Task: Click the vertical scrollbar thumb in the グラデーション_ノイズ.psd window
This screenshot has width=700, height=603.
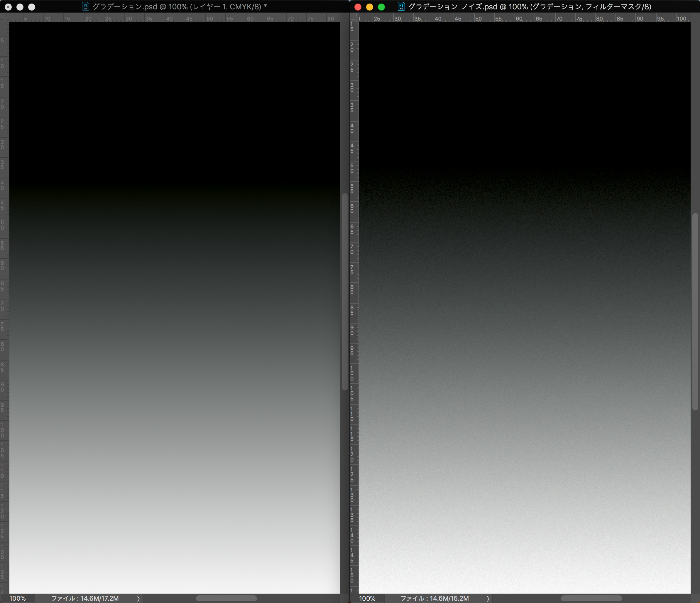Action: [695, 312]
